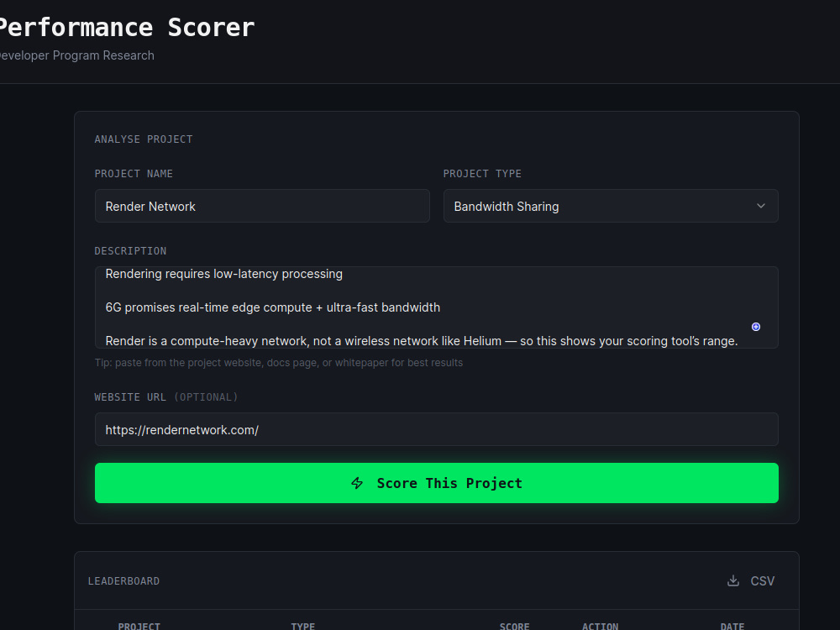Click the purple extension icon in description
This screenshot has height=630, width=840.
[756, 327]
